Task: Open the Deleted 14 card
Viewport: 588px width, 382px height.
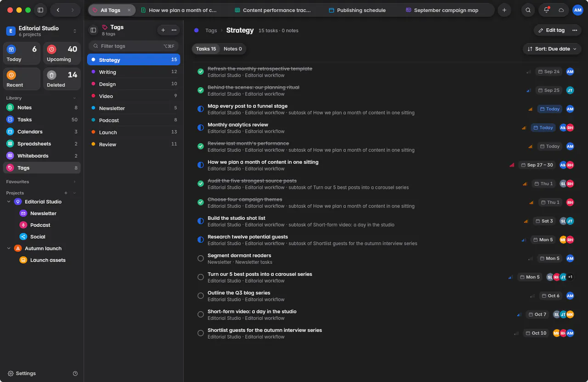Action: point(62,79)
